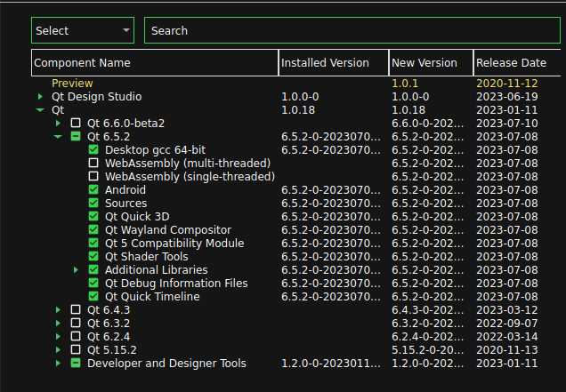This screenshot has width=566, height=392.
Task: Check the Qt 6.3.2 checkbox
Action: coord(76,324)
